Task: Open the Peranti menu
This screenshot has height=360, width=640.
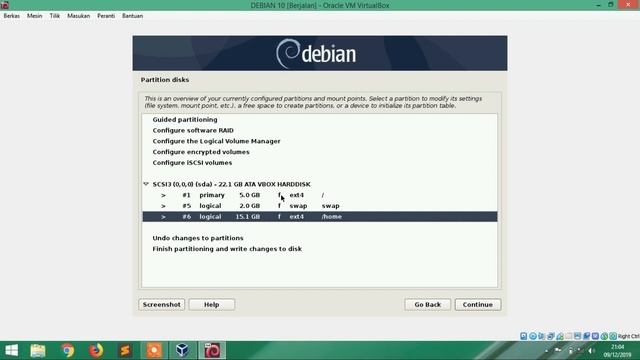Action: (x=106, y=16)
